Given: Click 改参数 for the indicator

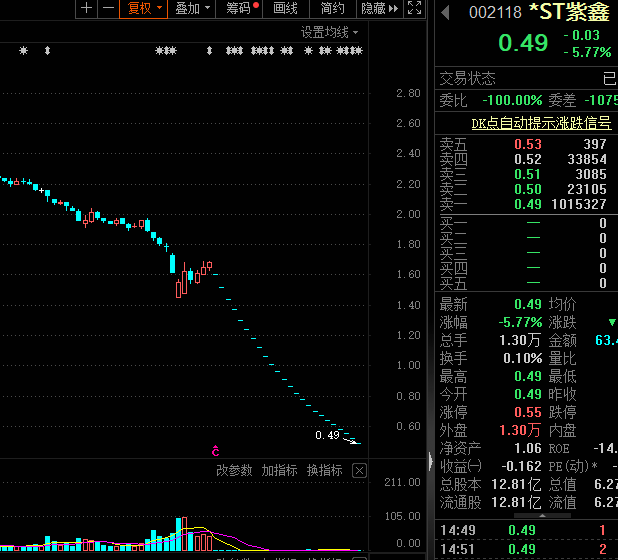Looking at the screenshot, I should [234, 470].
